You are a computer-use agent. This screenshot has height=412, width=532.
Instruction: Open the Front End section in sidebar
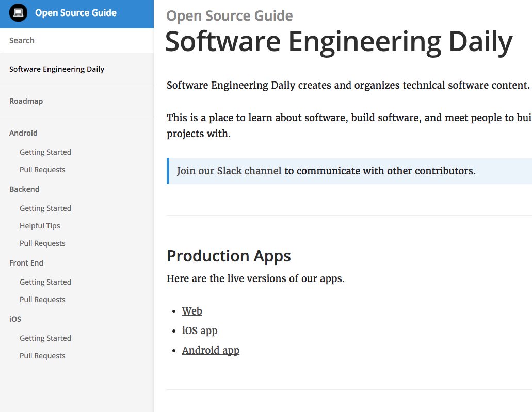[26, 263]
